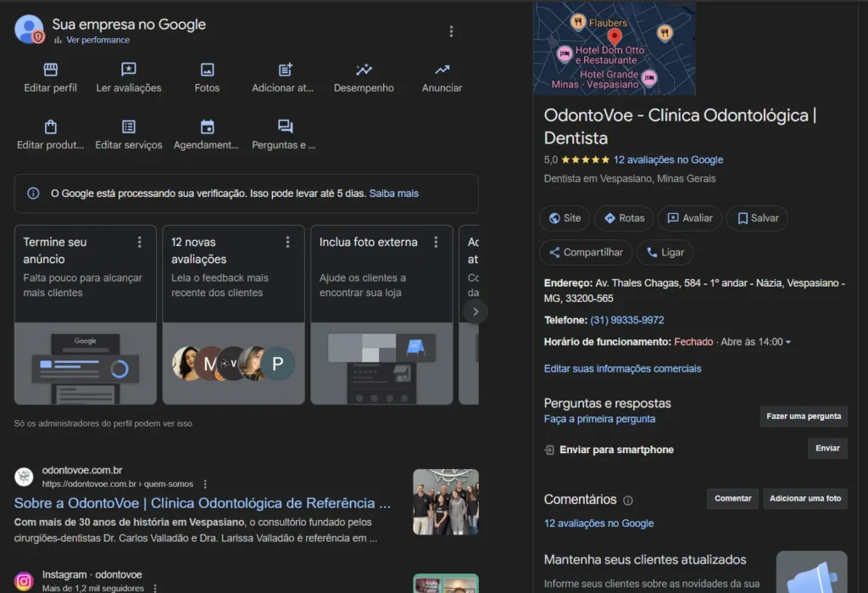Open three-dot menu beside Instagram followers text
Viewport: 868px width, 593px height.
[155, 588]
